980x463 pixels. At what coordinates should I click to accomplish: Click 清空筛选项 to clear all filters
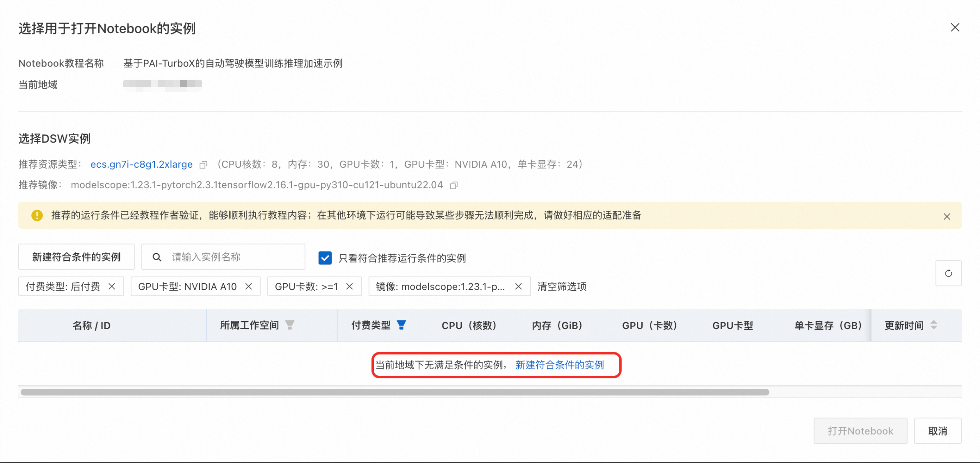tap(562, 286)
